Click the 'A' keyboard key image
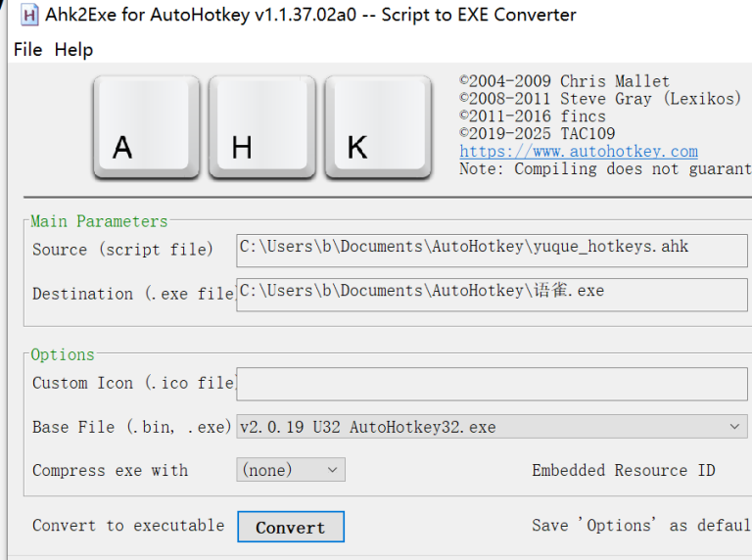This screenshot has width=752, height=560. point(146,128)
